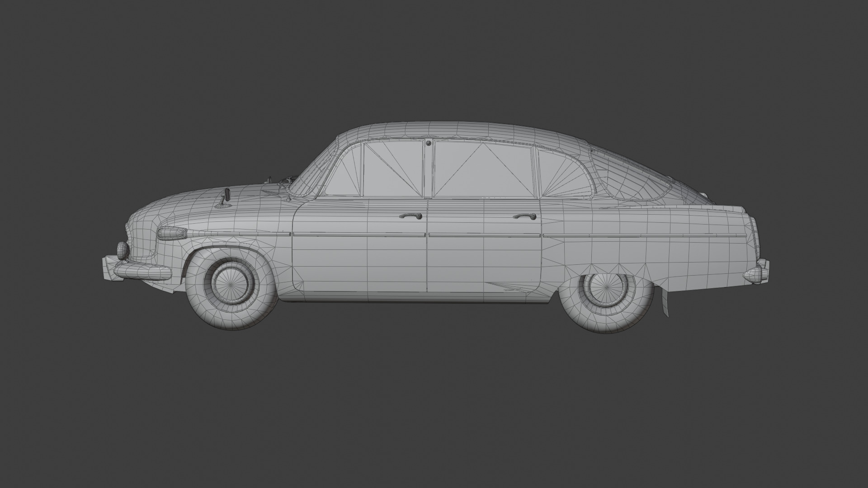Click the rear door lower panel

click(x=484, y=263)
